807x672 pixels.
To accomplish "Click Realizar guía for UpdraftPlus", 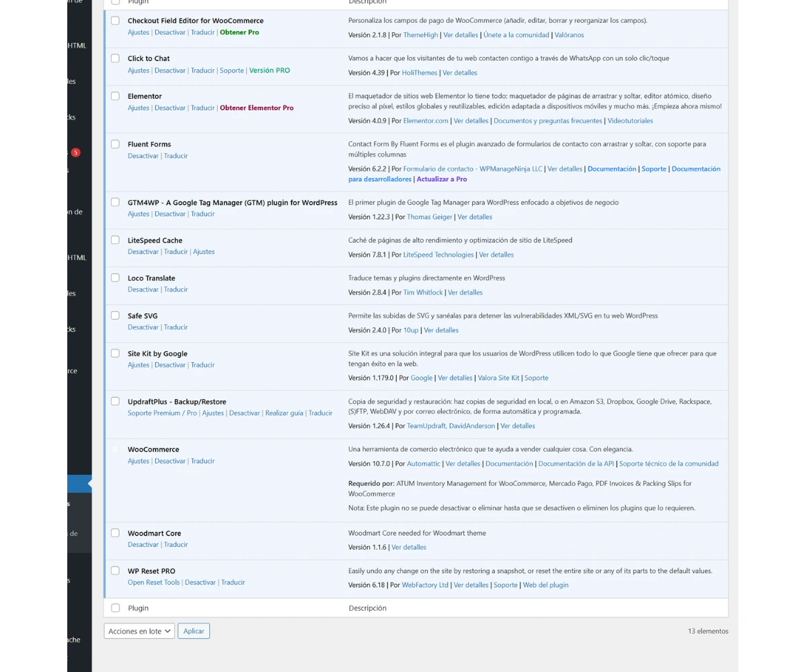I will pyautogui.click(x=284, y=413).
